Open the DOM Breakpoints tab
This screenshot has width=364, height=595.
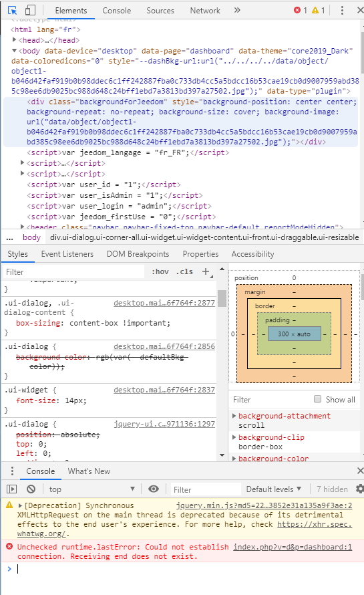click(138, 254)
